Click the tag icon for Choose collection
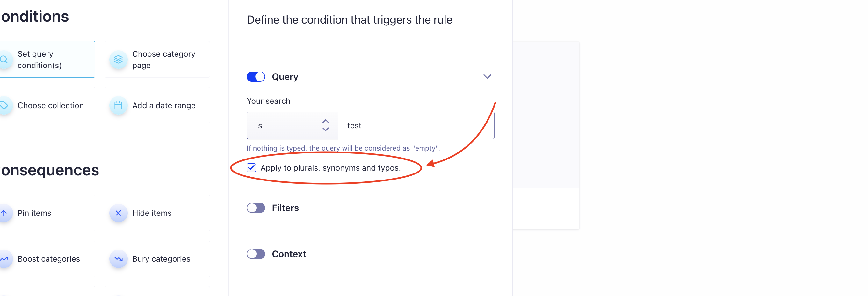This screenshot has height=296, width=868. [4, 105]
